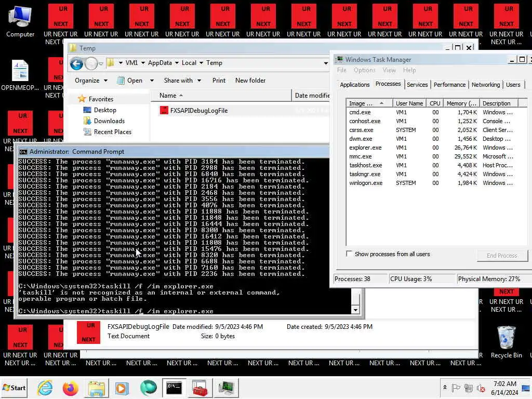532x399 pixels.
Task: Open Recent Places in Favorites
Action: [112, 131]
